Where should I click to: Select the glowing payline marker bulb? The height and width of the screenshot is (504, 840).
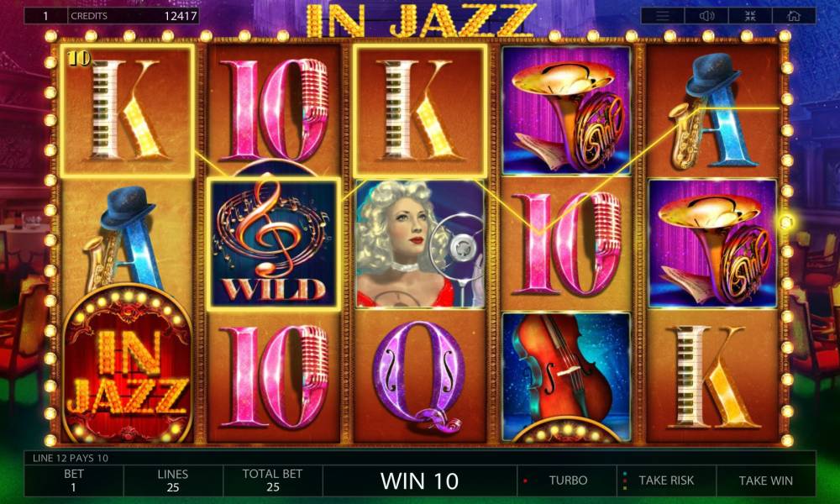[x=786, y=221]
